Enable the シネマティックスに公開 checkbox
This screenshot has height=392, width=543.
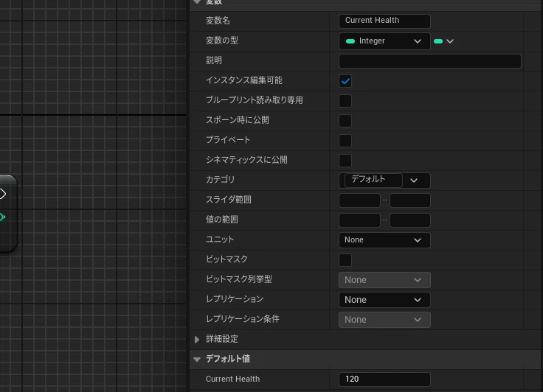(345, 161)
